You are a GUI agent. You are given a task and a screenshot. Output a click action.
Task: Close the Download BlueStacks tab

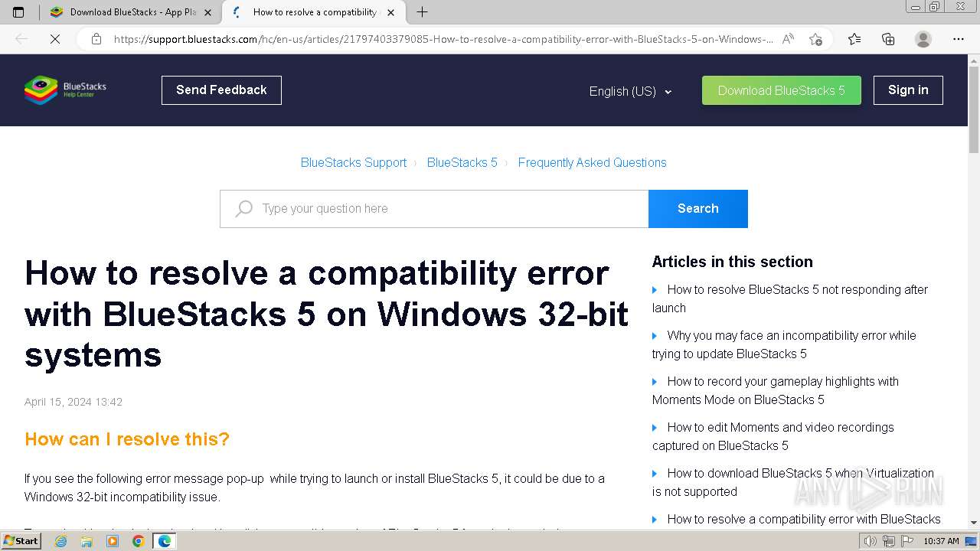click(207, 12)
